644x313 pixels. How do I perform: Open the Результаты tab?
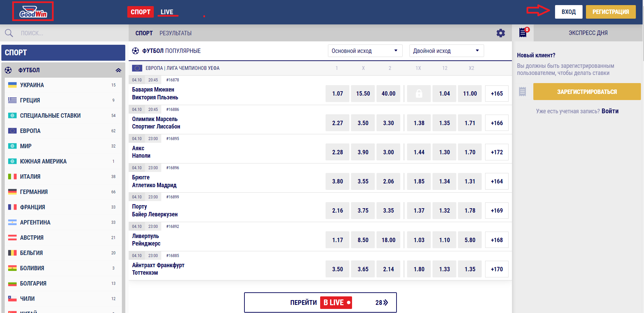[x=176, y=33]
